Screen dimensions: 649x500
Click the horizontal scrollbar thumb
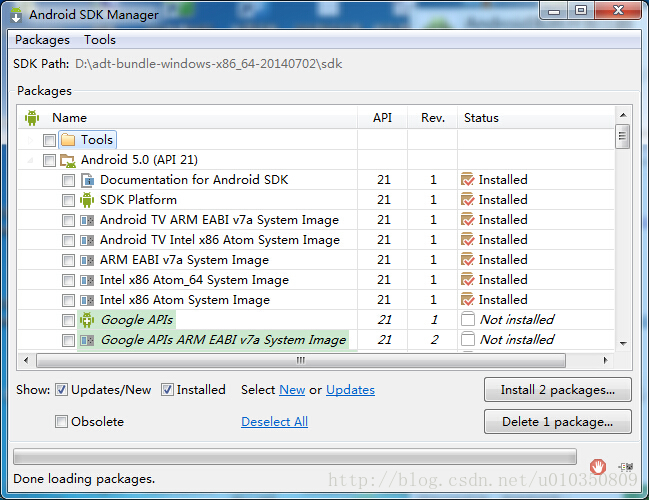(301, 360)
